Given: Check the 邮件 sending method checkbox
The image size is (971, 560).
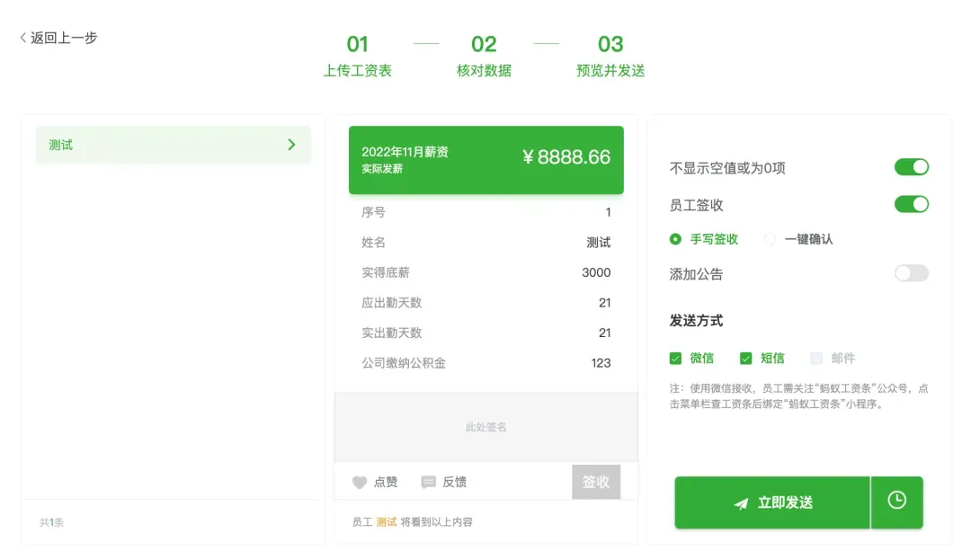Looking at the screenshot, I should pos(816,359).
